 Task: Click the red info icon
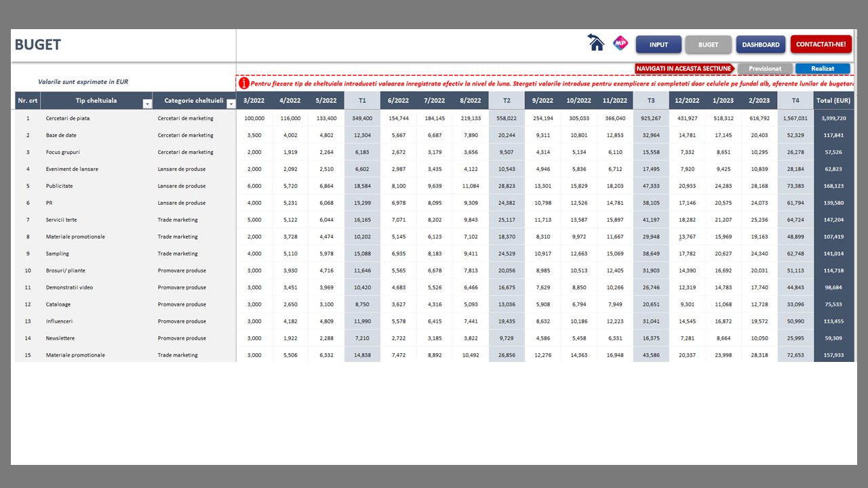243,83
